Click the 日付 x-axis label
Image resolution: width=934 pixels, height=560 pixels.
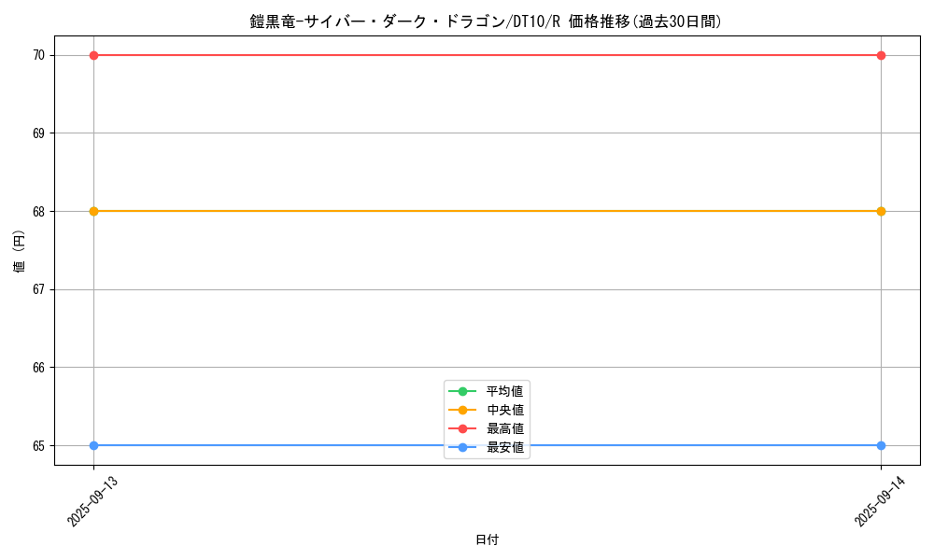[x=487, y=539]
